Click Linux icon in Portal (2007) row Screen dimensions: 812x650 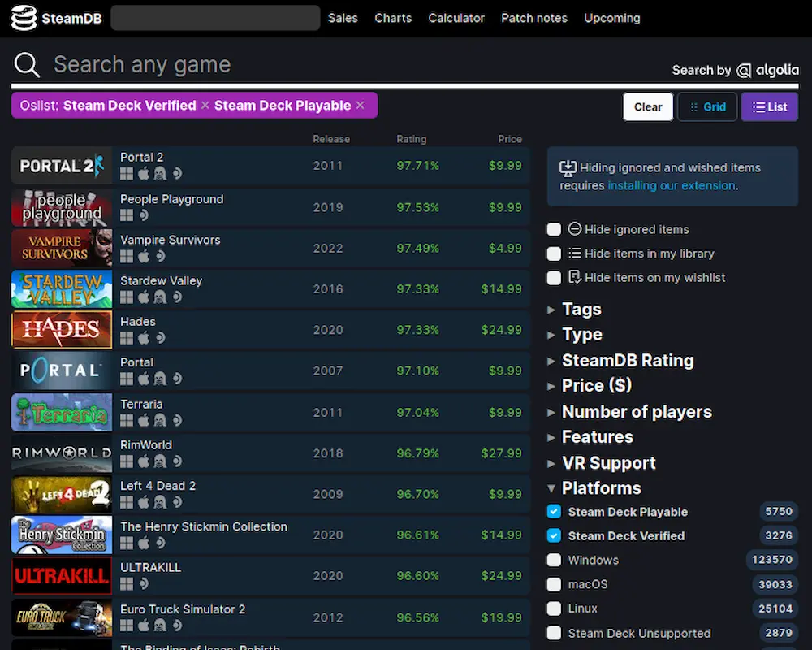pos(160,379)
